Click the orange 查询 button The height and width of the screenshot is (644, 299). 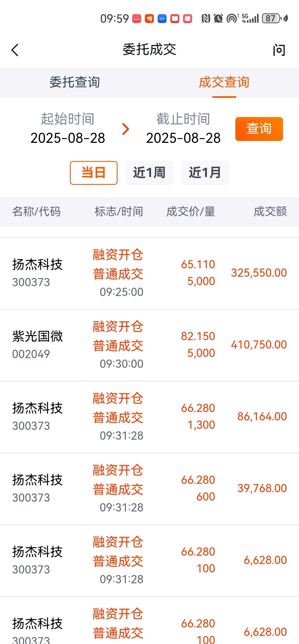click(259, 129)
